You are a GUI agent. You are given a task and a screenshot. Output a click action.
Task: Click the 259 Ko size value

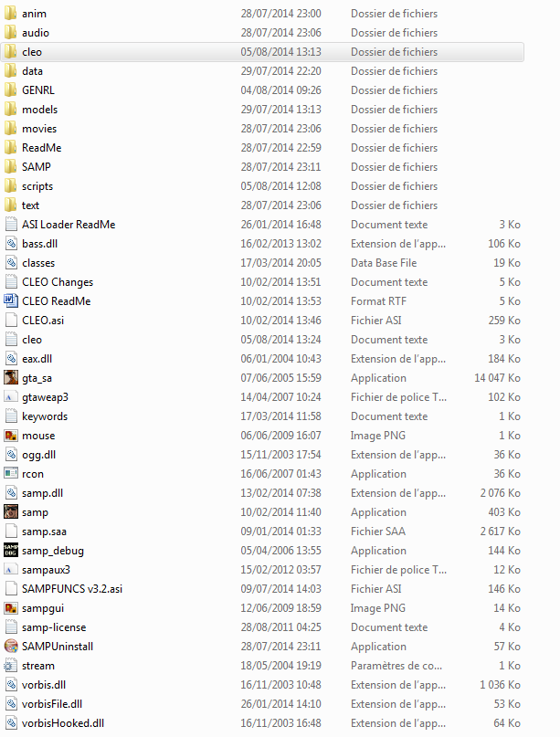pos(504,320)
